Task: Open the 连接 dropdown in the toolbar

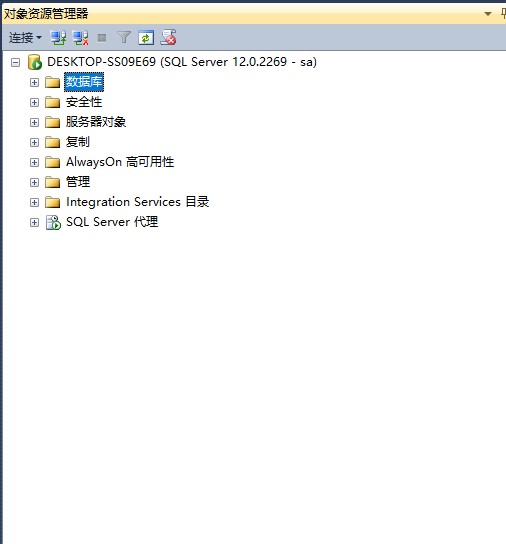Action: [25, 37]
